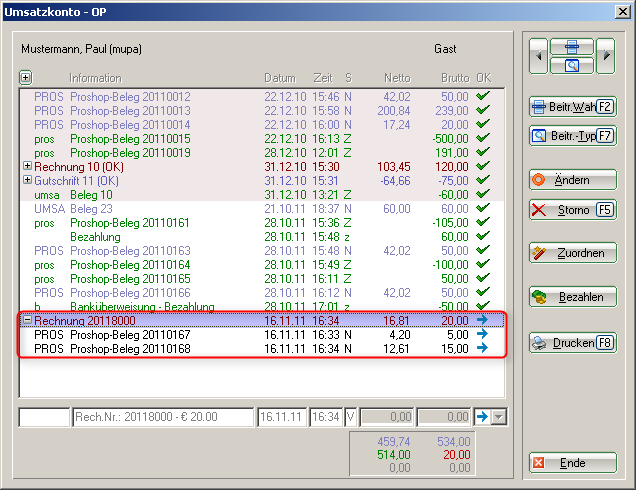Click the Zuordnen button
Image resolution: width=636 pixels, height=490 pixels.
pyautogui.click(x=572, y=253)
